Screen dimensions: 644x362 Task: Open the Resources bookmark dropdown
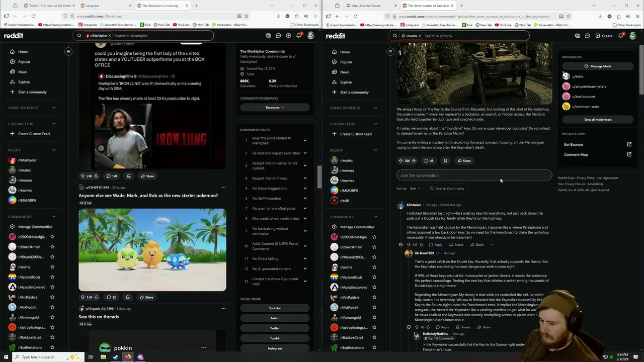275,107
